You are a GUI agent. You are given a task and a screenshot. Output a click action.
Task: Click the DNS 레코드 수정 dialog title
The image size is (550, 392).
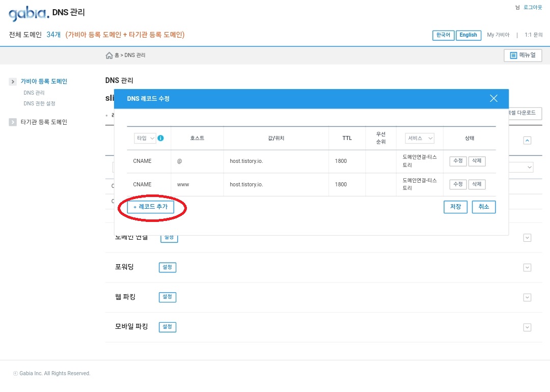coord(148,99)
